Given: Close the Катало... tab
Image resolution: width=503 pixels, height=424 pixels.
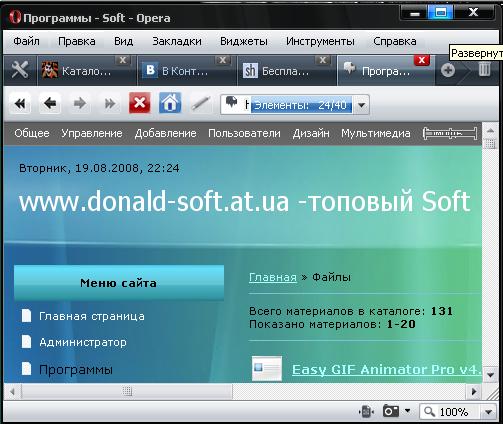Looking at the screenshot, I should tap(123, 60).
